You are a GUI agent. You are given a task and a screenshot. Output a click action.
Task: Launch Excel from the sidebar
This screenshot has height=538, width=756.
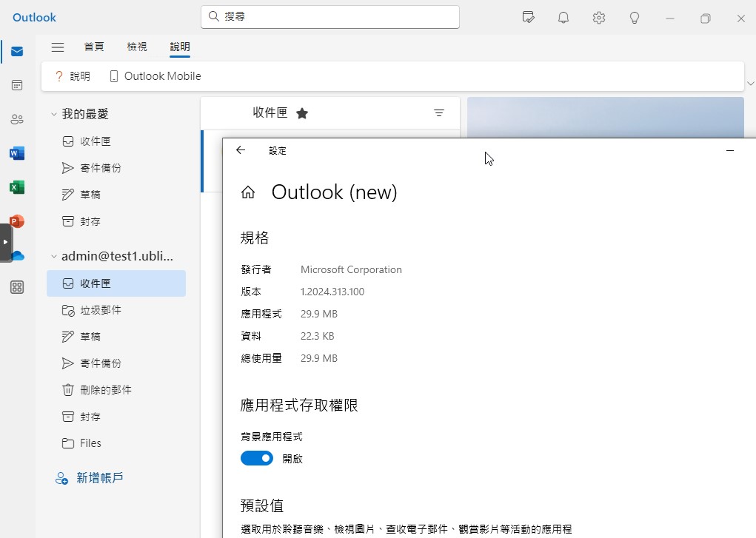point(17,187)
